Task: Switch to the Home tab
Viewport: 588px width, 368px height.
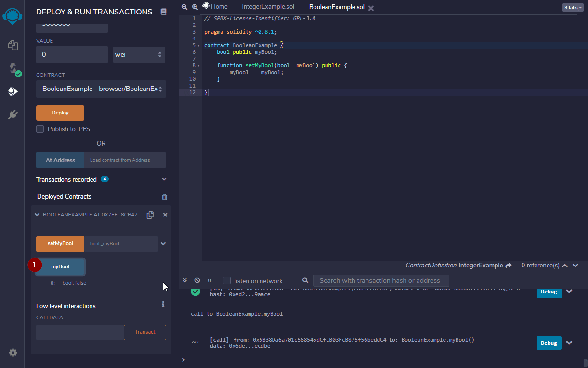Action: click(215, 7)
